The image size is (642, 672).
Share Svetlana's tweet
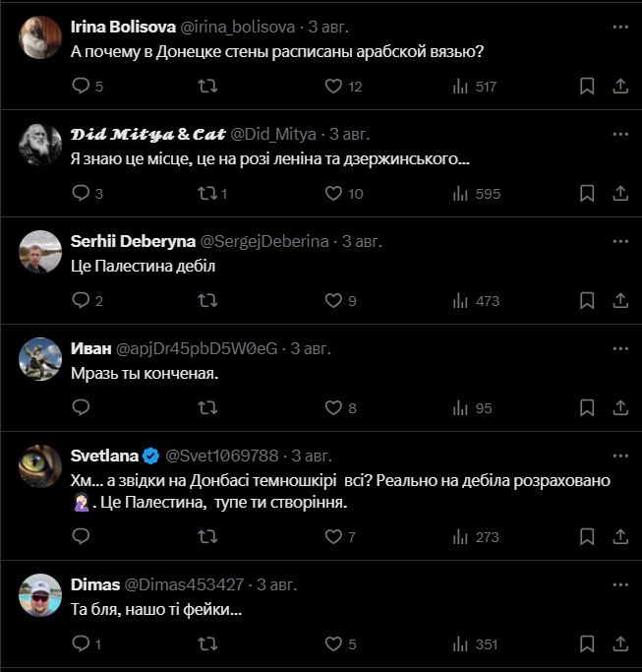pos(620,536)
